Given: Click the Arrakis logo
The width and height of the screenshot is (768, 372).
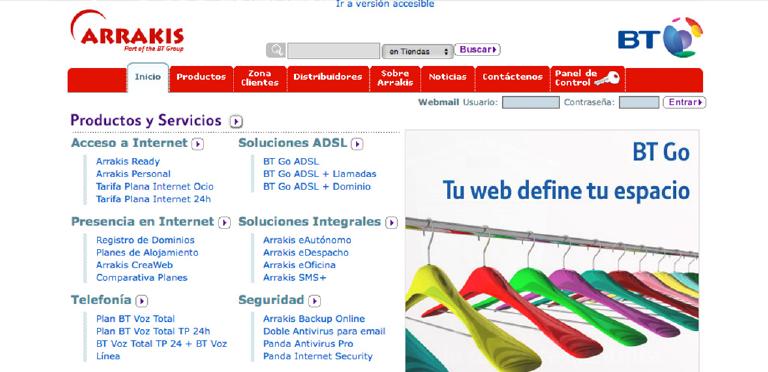Looking at the screenshot, I should [127, 32].
